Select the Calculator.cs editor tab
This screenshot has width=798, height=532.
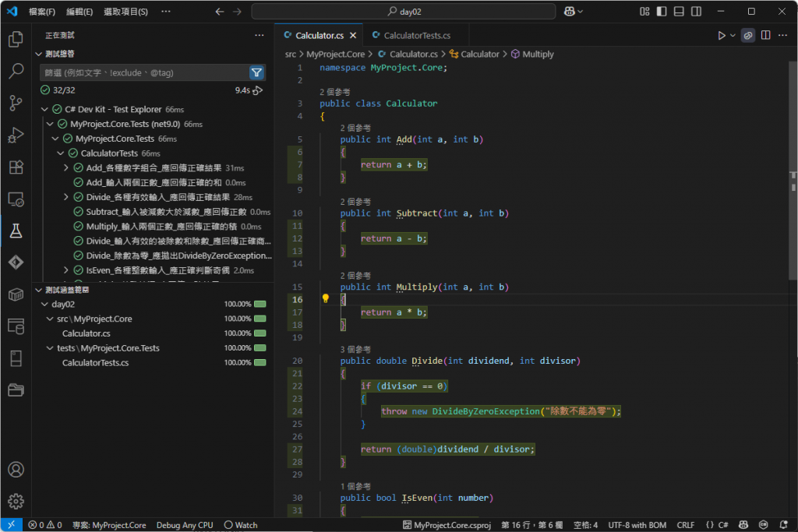pyautogui.click(x=319, y=36)
